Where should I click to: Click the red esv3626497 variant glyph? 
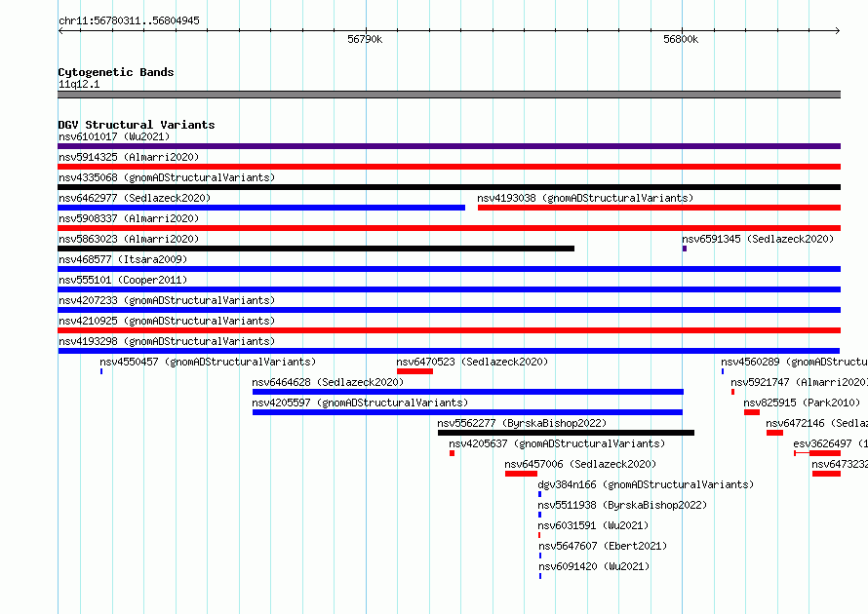[817, 453]
